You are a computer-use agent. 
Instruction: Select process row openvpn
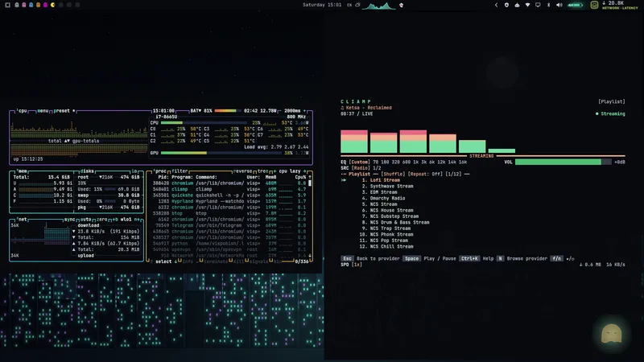pyautogui.click(x=229, y=249)
